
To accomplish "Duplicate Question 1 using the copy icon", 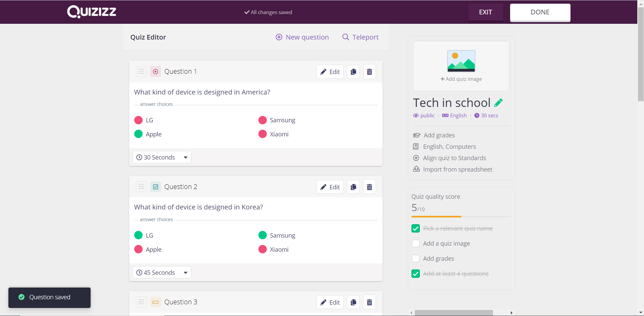I will point(353,71).
